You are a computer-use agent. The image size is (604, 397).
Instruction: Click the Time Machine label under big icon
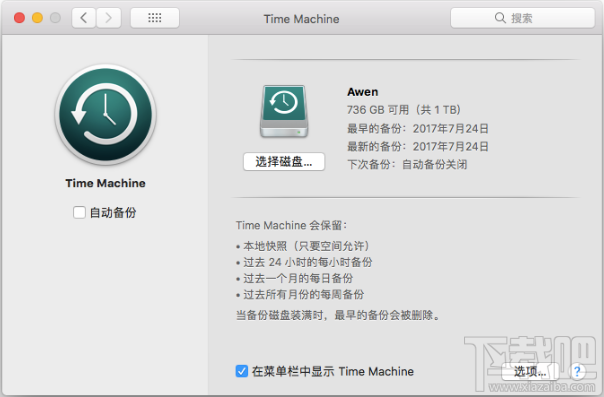click(106, 183)
